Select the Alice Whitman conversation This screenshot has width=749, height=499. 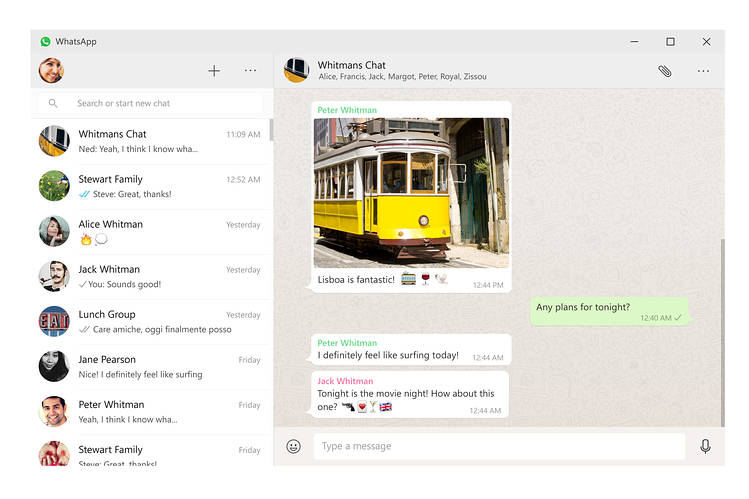tap(150, 231)
